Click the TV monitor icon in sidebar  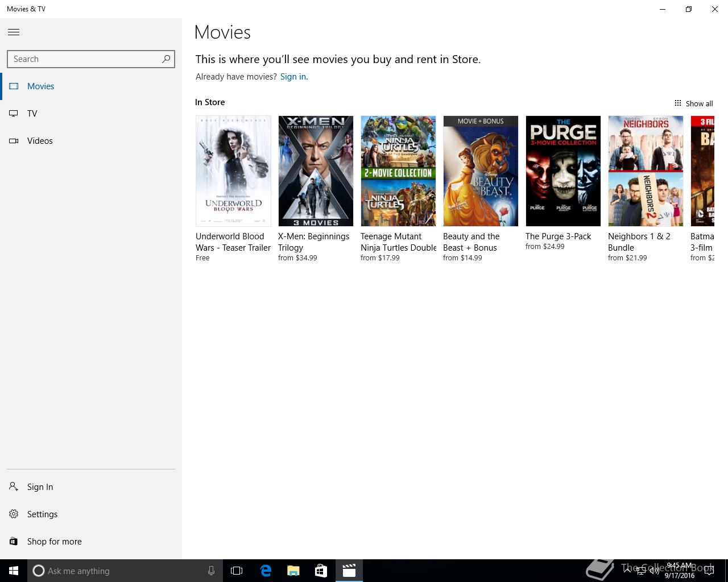tap(14, 114)
